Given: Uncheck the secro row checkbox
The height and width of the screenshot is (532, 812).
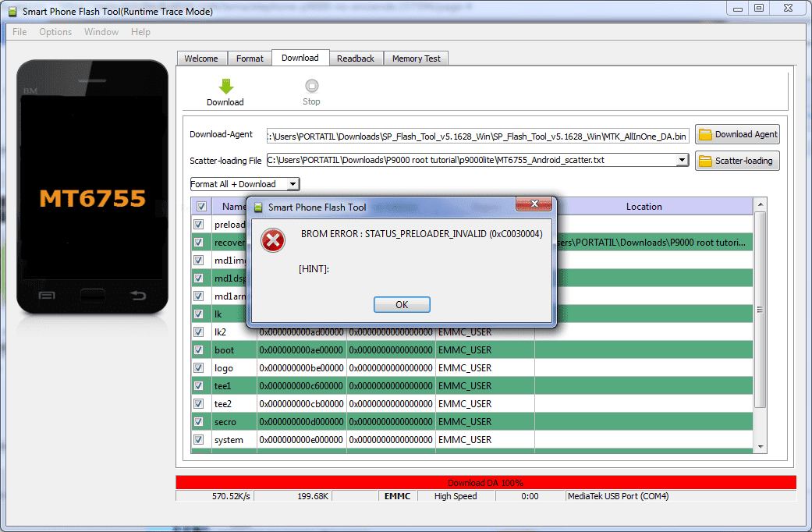Looking at the screenshot, I should [x=198, y=422].
